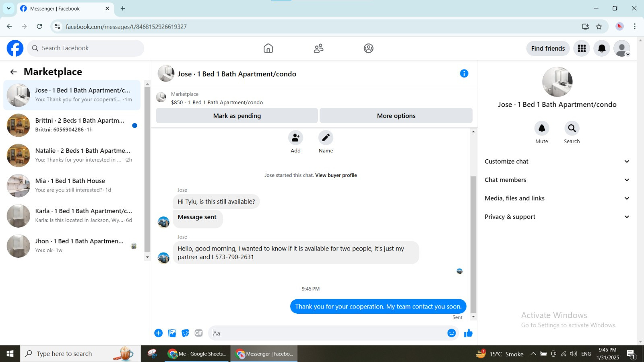Open Jhon 1 Bed 1 Bath conversation

72,246
